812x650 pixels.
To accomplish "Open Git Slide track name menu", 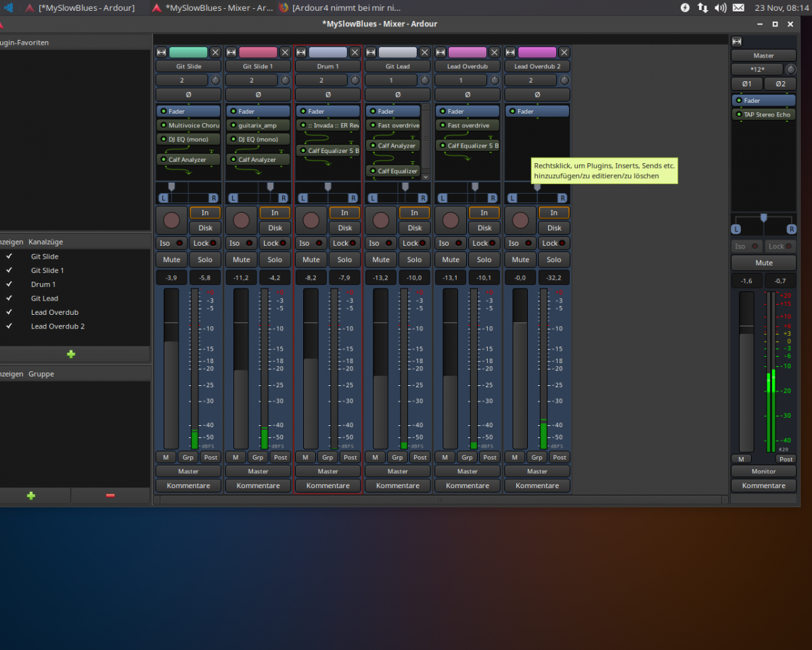I will click(189, 66).
